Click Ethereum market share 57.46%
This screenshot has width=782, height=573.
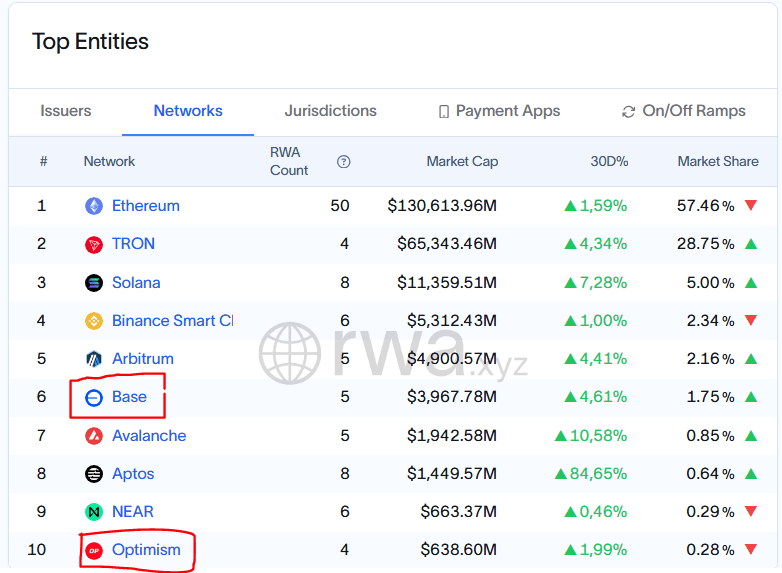pos(706,205)
